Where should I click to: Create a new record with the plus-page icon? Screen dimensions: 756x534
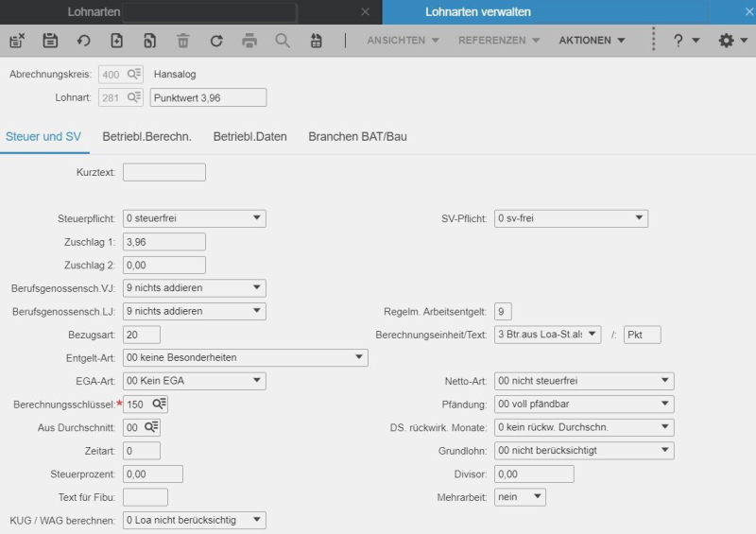[116, 41]
